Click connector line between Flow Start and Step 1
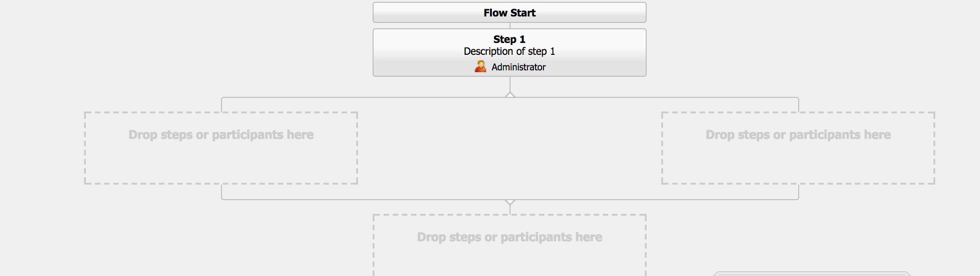The width and height of the screenshot is (980, 276). click(510, 26)
